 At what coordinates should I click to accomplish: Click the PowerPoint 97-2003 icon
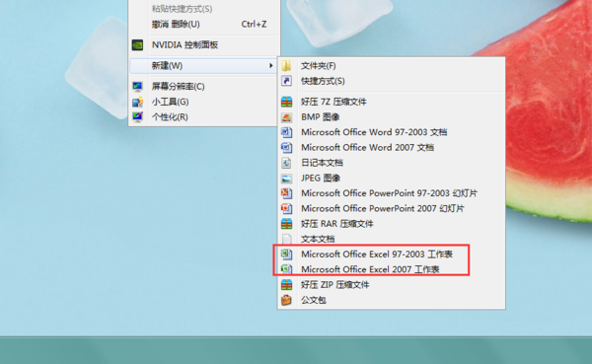[286, 193]
